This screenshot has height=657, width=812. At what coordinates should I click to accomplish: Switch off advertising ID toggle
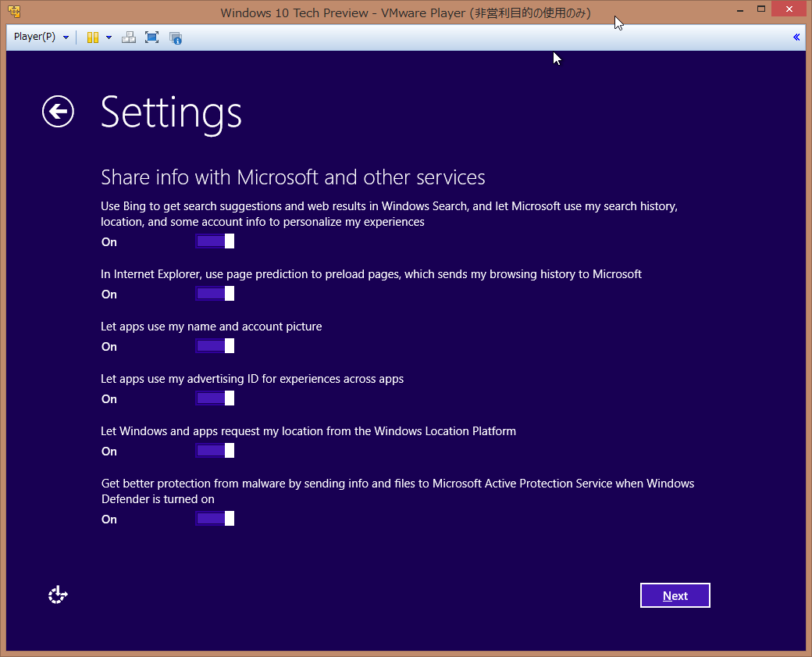click(x=215, y=398)
